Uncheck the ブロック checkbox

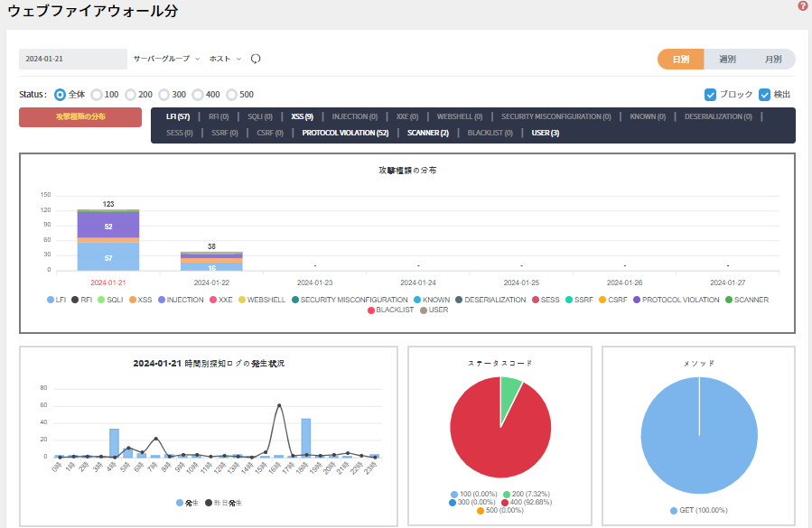pyautogui.click(x=710, y=94)
